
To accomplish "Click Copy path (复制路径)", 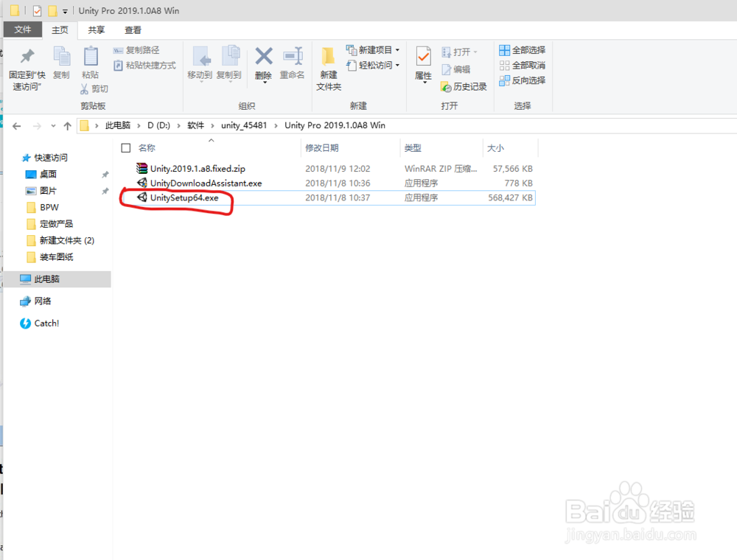I will tap(137, 50).
